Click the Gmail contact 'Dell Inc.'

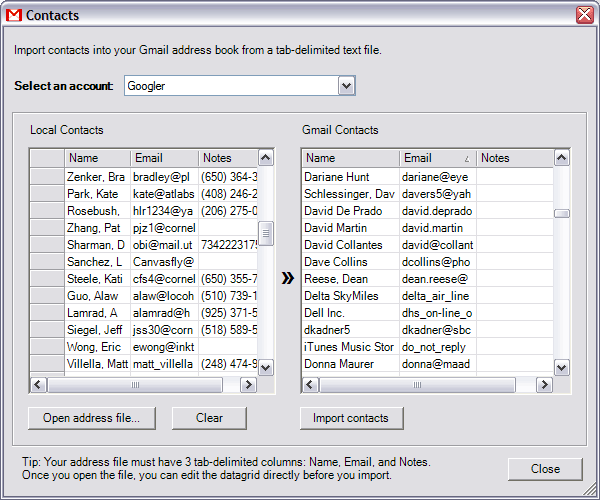tap(351, 313)
